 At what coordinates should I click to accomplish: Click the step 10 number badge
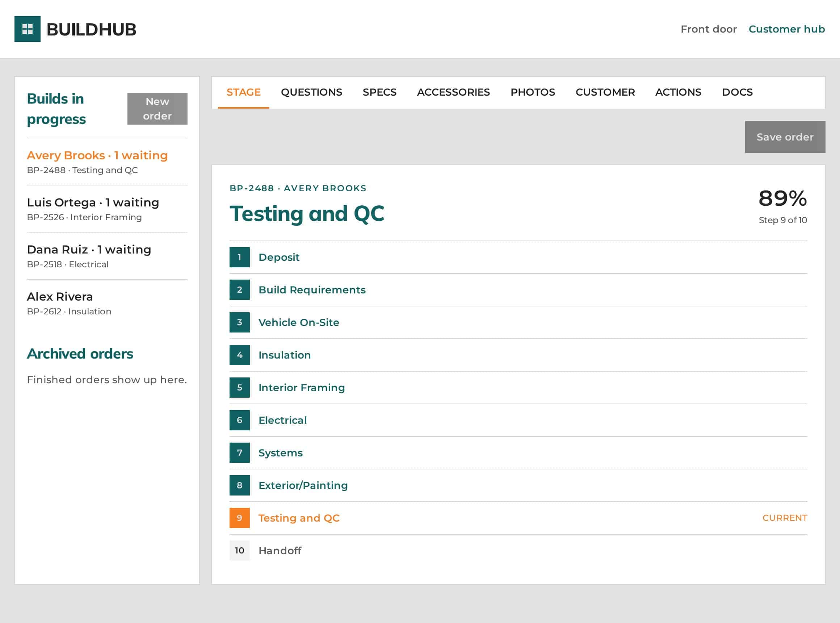click(239, 551)
